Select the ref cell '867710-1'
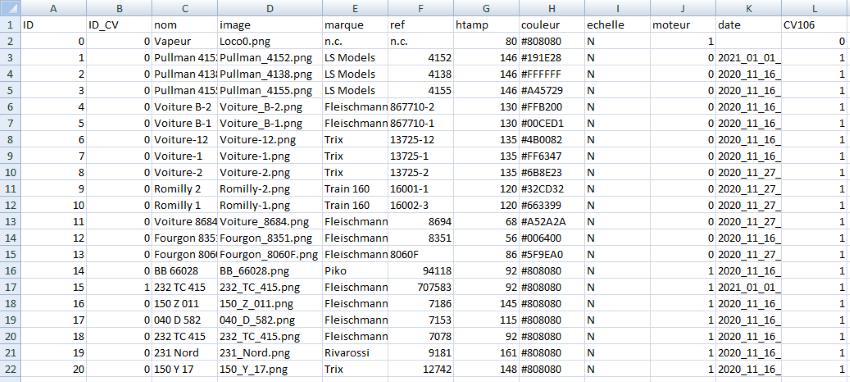Image resolution: width=850 pixels, height=382 pixels. 421,124
